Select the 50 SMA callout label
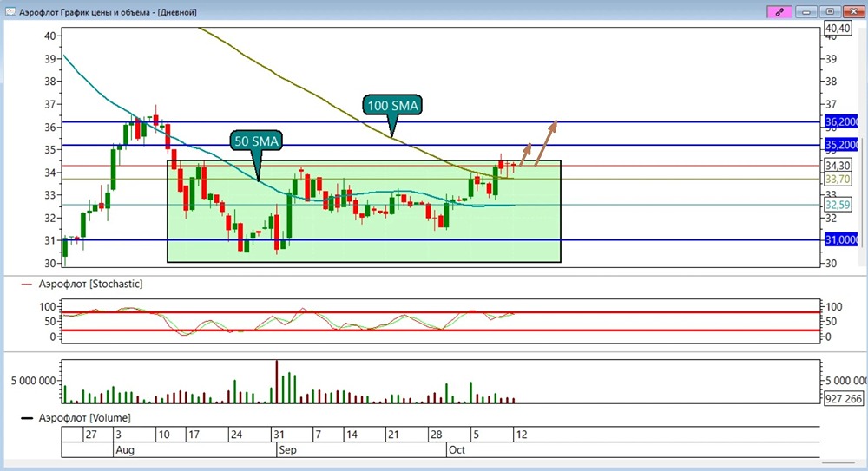Screen dimensions: 868x471 tap(256, 141)
